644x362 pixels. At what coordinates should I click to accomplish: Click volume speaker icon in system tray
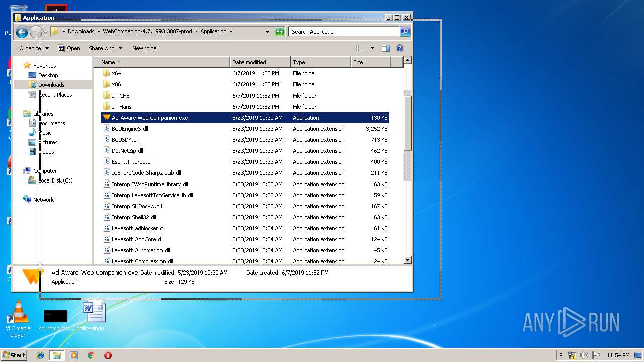click(584, 355)
